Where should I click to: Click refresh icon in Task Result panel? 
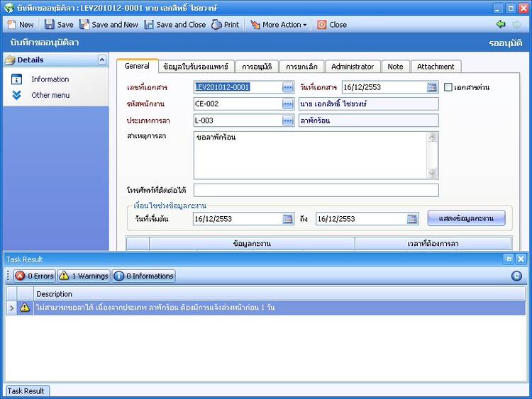pyautogui.click(x=516, y=276)
